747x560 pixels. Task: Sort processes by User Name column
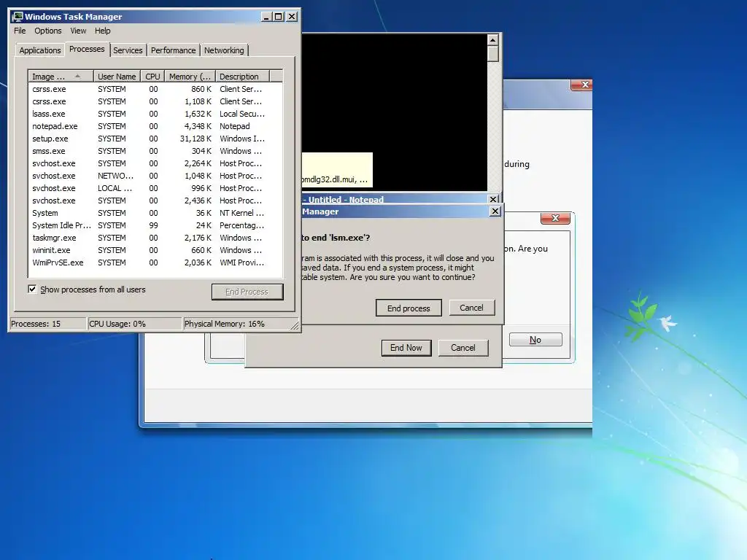coord(117,76)
